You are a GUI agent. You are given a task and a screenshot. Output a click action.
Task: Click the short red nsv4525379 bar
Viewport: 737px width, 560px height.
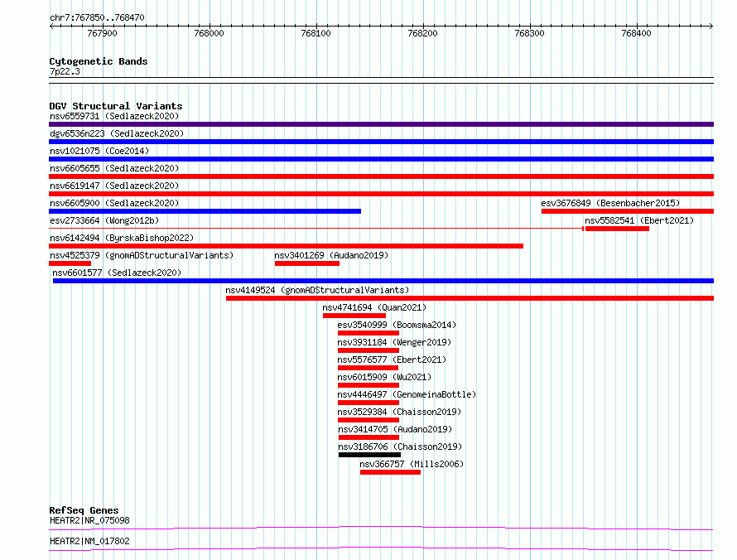(70, 263)
